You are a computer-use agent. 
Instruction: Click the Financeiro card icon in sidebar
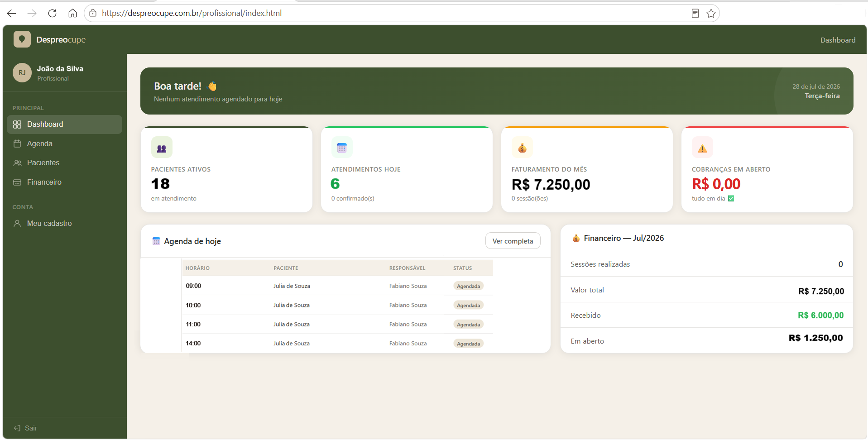pos(17,182)
